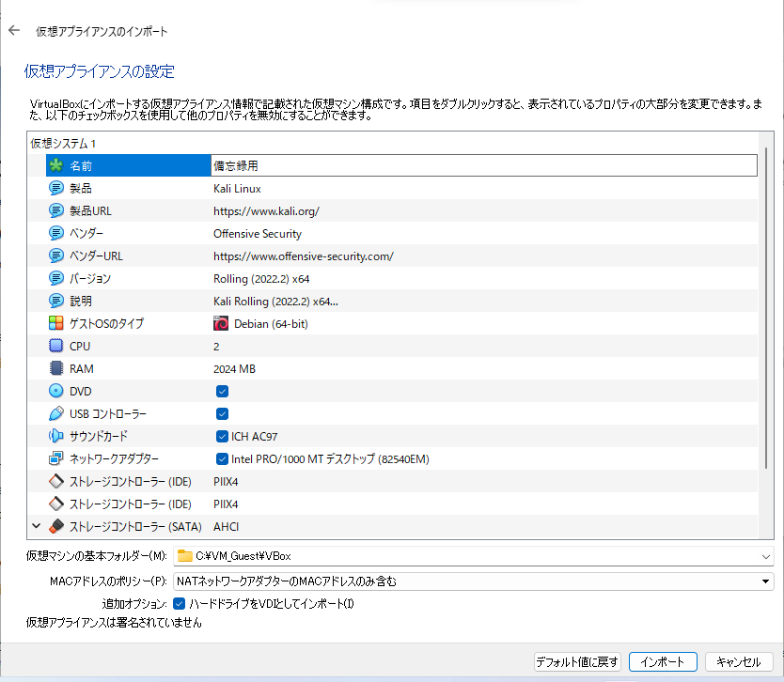Viewport: 784px width, 682px height.
Task: Click the comment icon beside ベンダー
Action: [x=56, y=233]
